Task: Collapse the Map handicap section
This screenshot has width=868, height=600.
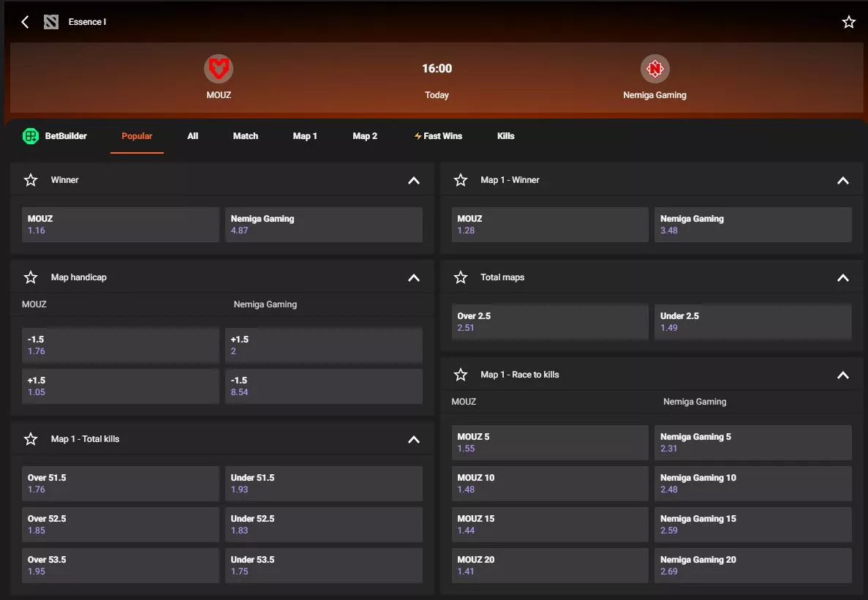Action: coord(413,277)
